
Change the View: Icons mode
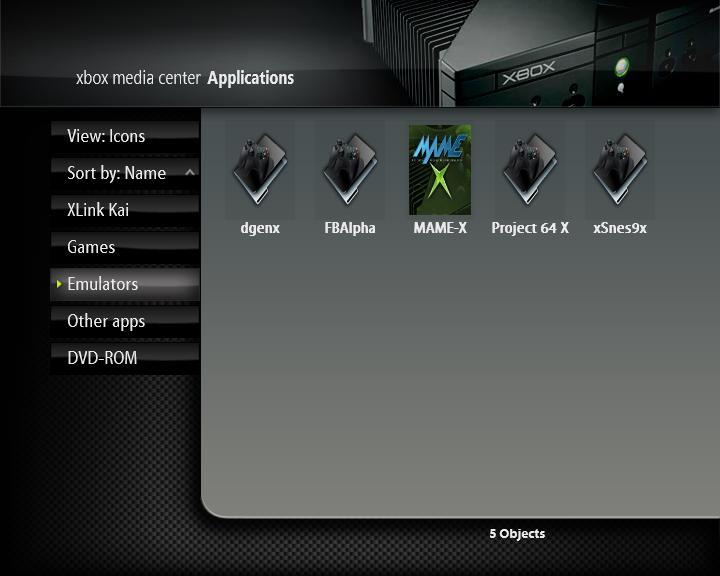pos(125,136)
